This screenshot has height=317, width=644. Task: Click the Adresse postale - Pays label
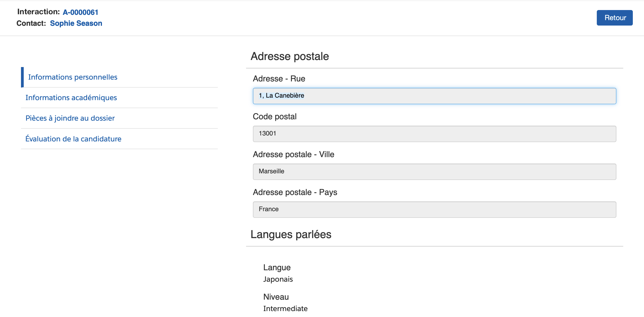click(295, 192)
